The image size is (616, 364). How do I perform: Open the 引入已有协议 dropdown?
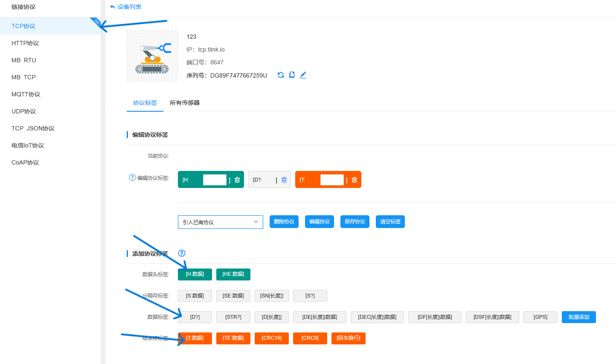[x=220, y=222]
